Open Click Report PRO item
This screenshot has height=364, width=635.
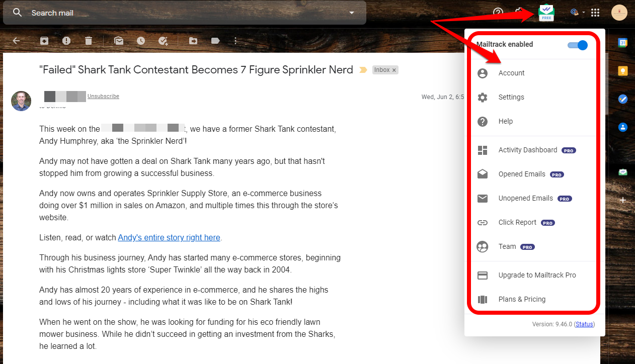(x=534, y=222)
